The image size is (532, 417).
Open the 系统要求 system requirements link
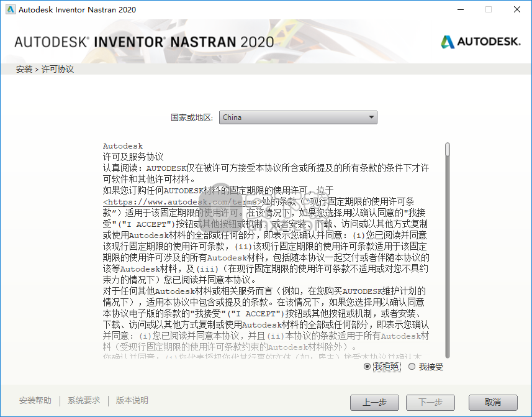[x=84, y=400]
